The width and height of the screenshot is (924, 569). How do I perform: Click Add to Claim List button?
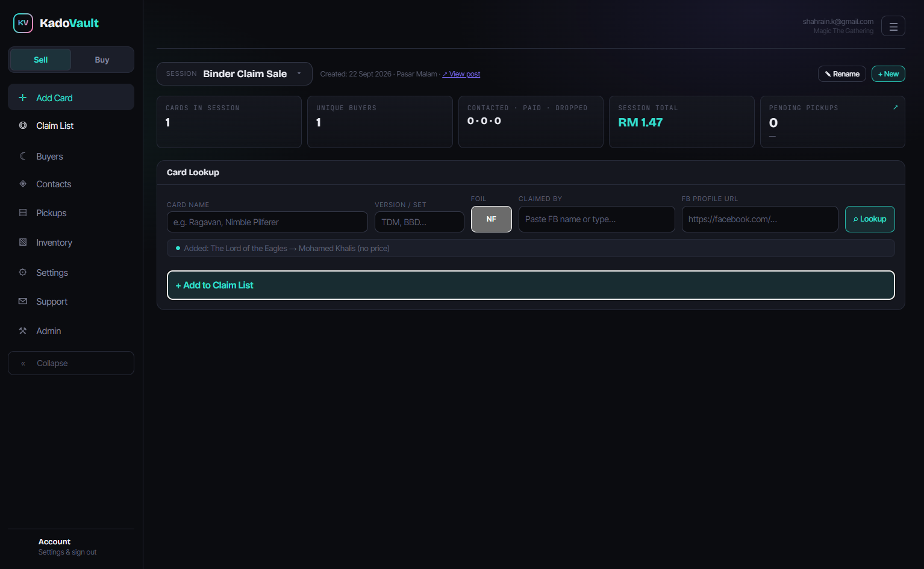[531, 285]
